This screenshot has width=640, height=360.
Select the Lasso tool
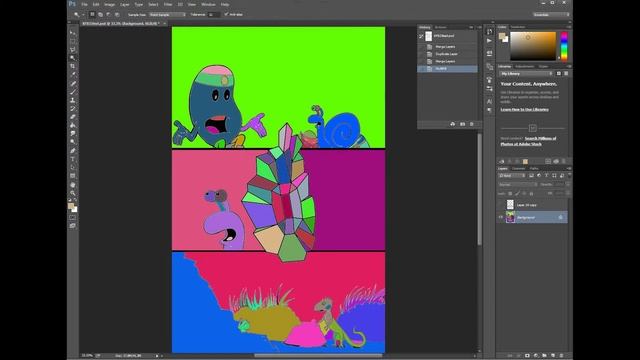click(x=73, y=50)
